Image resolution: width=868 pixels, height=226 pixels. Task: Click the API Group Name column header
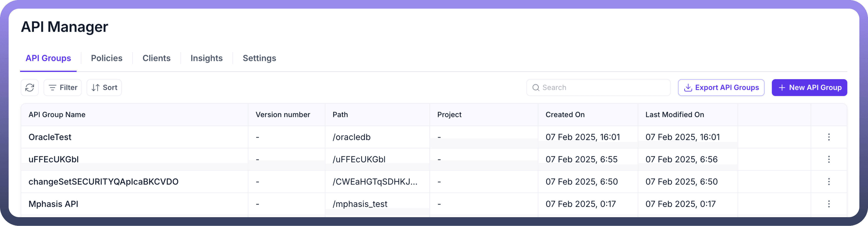(57, 115)
